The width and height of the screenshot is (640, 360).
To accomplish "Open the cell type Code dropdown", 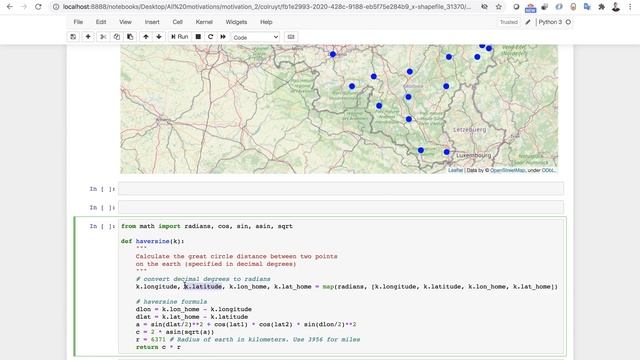I will [x=256, y=37].
